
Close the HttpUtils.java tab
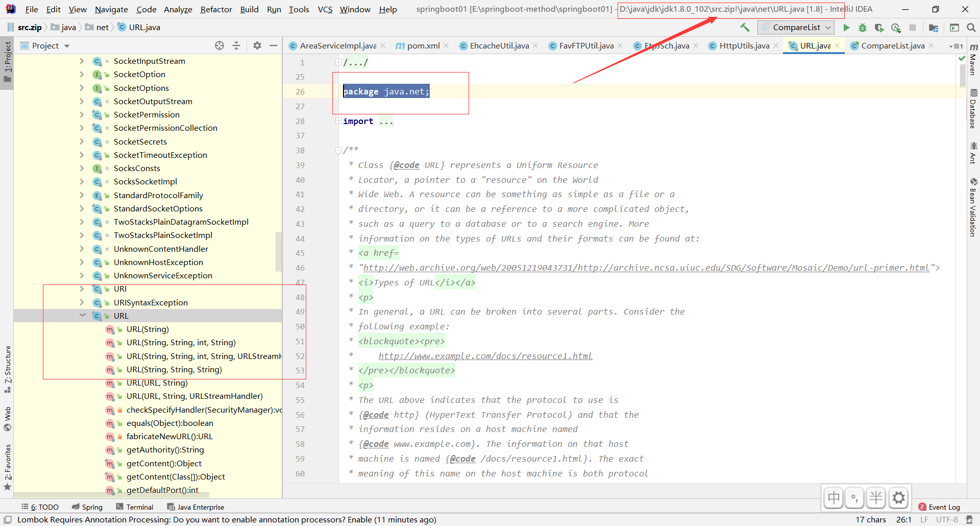click(776, 45)
